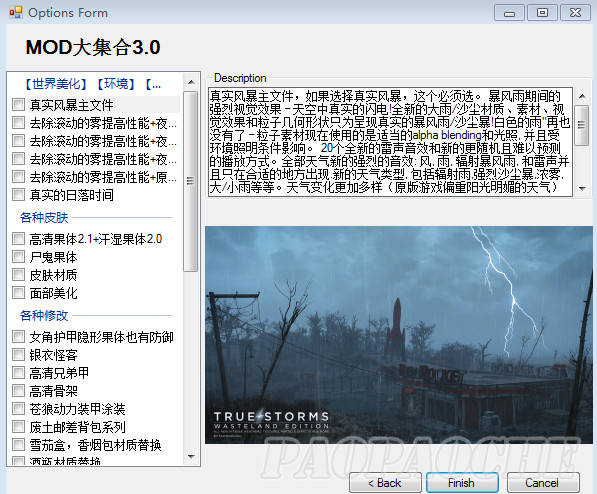Click the 各种皮肤 group header

[44, 217]
